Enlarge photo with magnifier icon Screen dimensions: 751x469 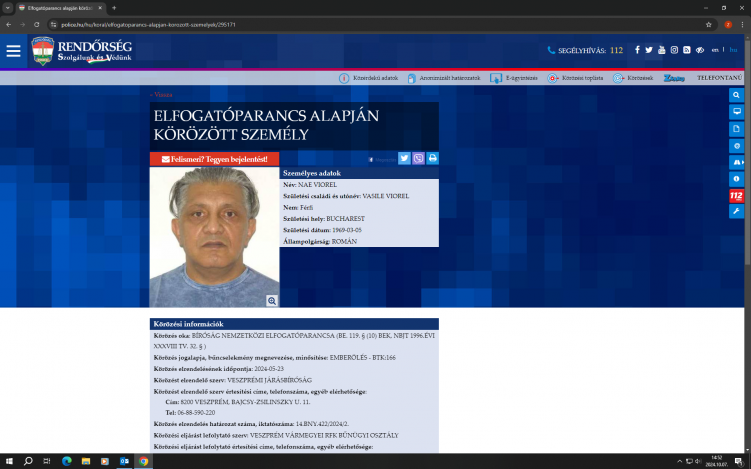(272, 301)
